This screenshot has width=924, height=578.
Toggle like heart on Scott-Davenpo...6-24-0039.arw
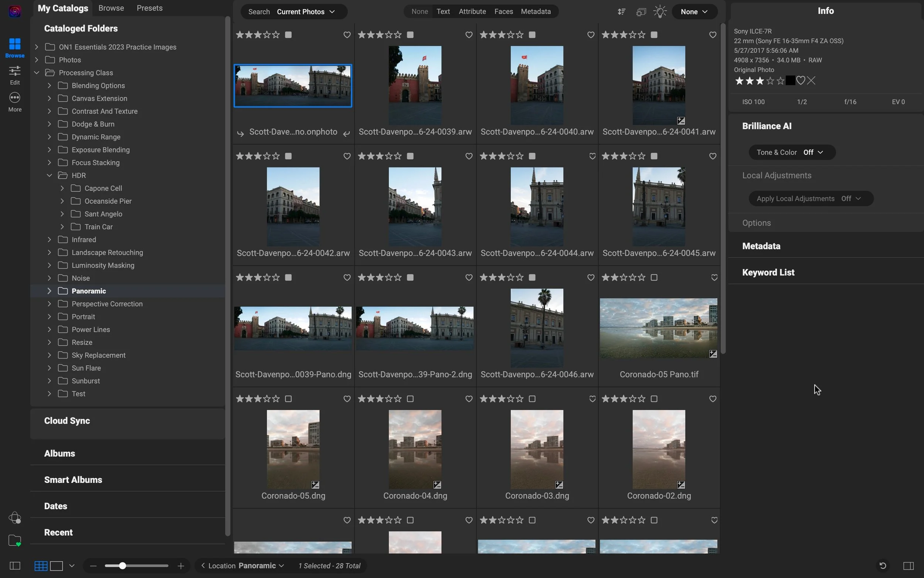[469, 35]
